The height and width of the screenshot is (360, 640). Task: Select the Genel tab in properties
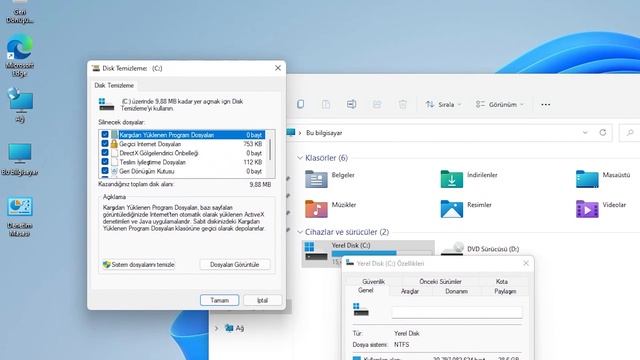[x=366, y=290]
